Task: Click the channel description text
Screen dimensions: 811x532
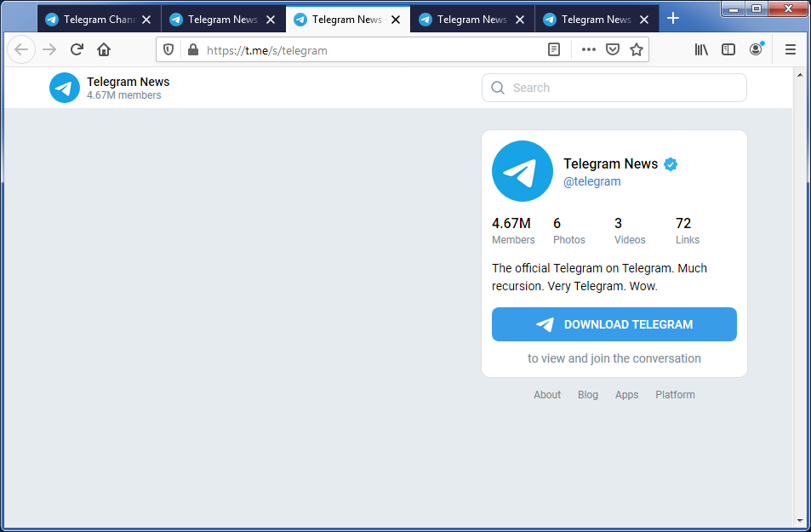Action: [599, 277]
